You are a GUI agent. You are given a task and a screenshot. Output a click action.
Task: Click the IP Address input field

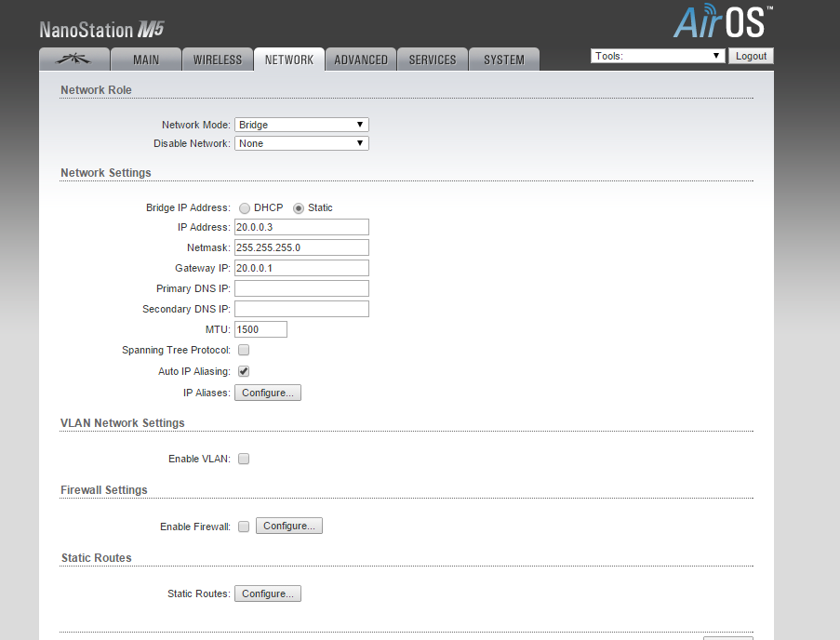[x=301, y=227]
